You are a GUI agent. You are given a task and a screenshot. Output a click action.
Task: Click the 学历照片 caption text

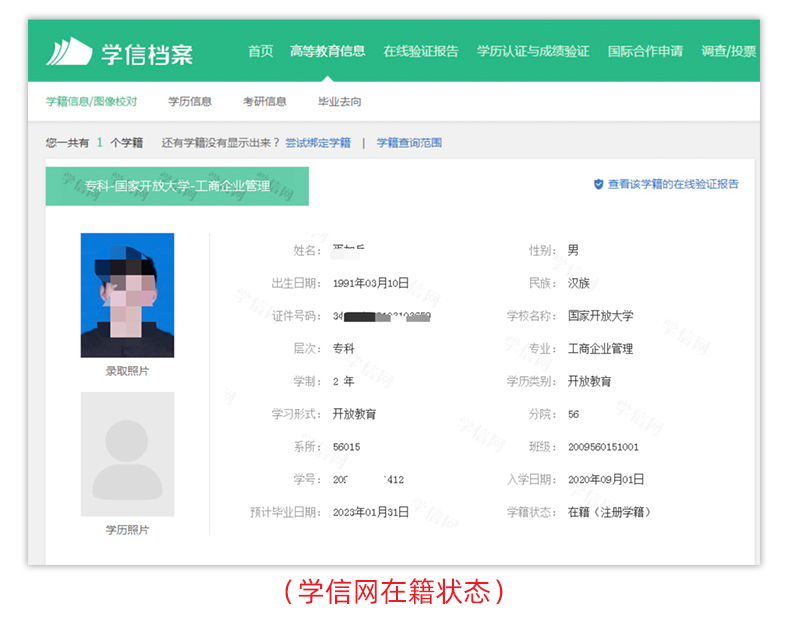127,530
